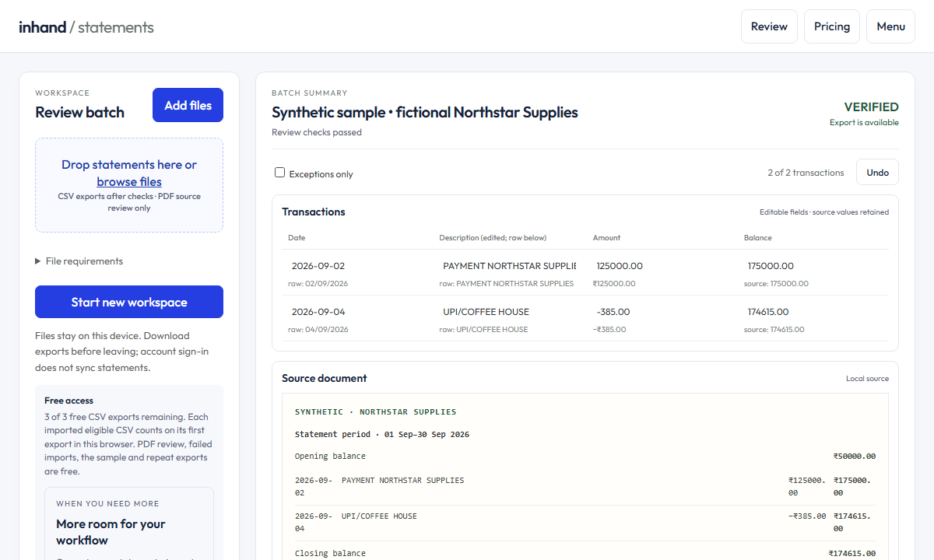
Task: Click 'Statement period · 01 Sep–30 Sep 2026'
Action: [382, 434]
